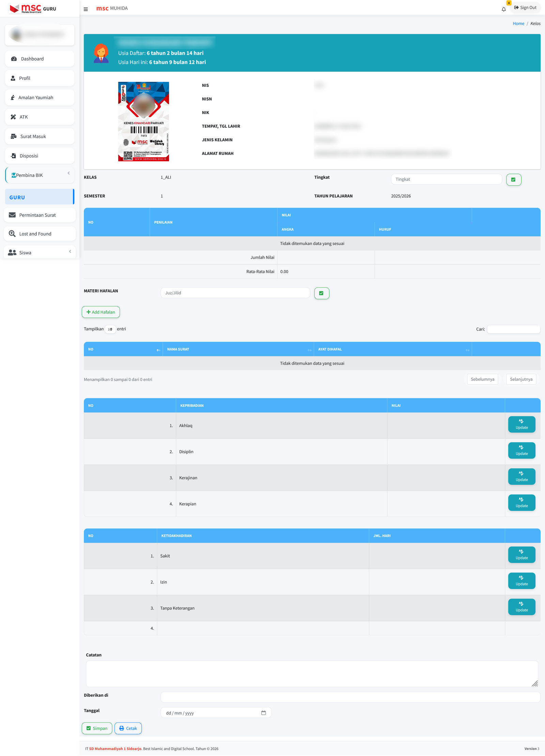Confirm Tingkat selection with the green check
This screenshot has height=756, width=545.
[x=514, y=179]
